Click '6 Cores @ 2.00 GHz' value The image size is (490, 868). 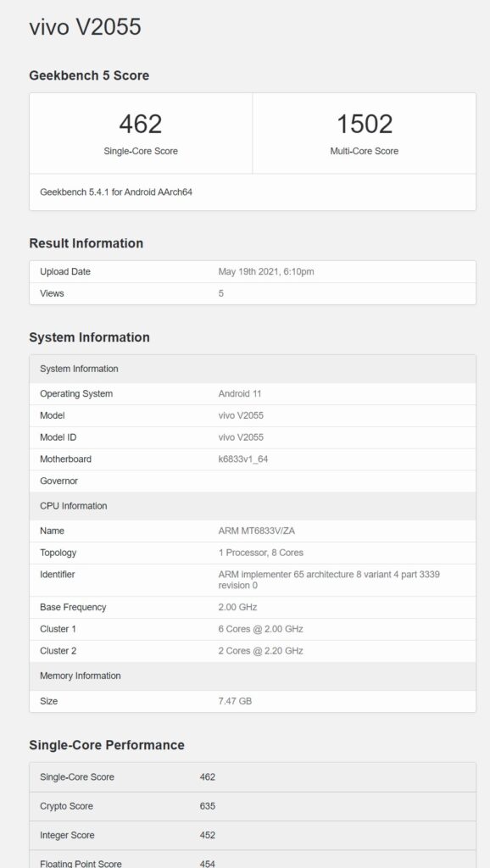click(260, 629)
